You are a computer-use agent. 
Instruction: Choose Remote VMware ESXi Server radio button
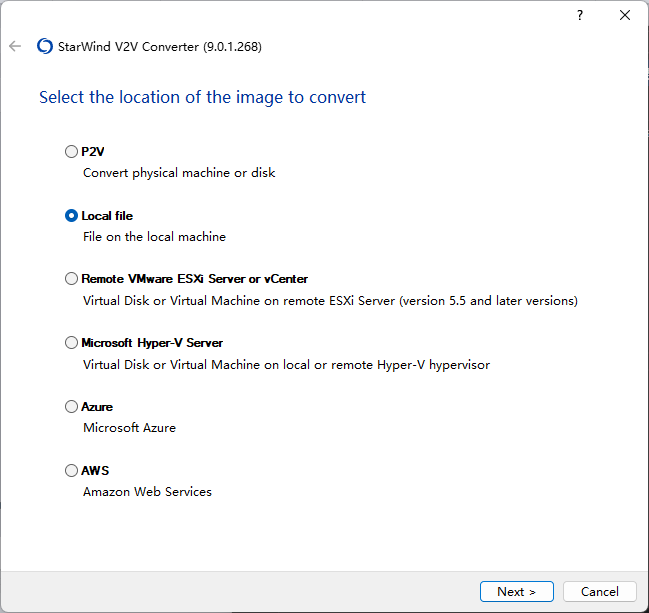pos(71,279)
